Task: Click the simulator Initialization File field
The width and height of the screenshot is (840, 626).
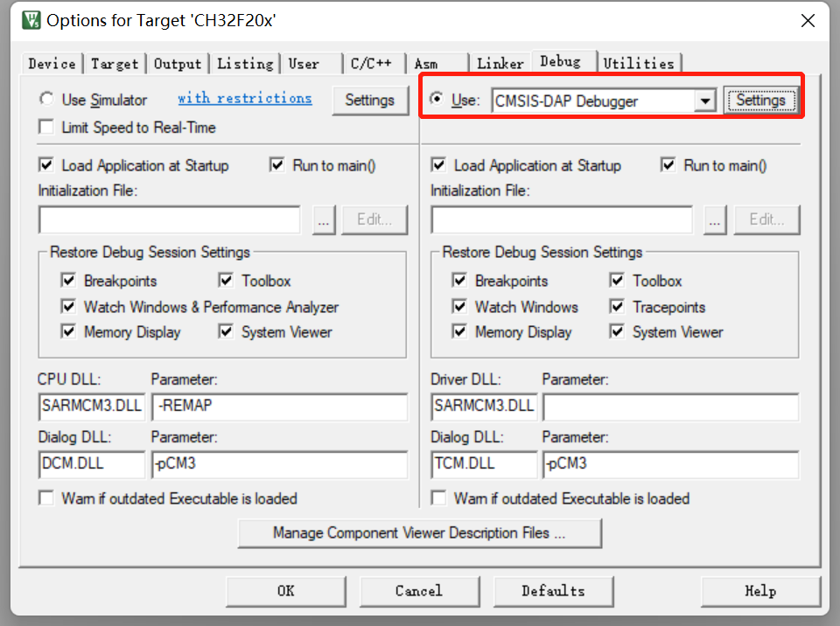Action: click(x=169, y=219)
